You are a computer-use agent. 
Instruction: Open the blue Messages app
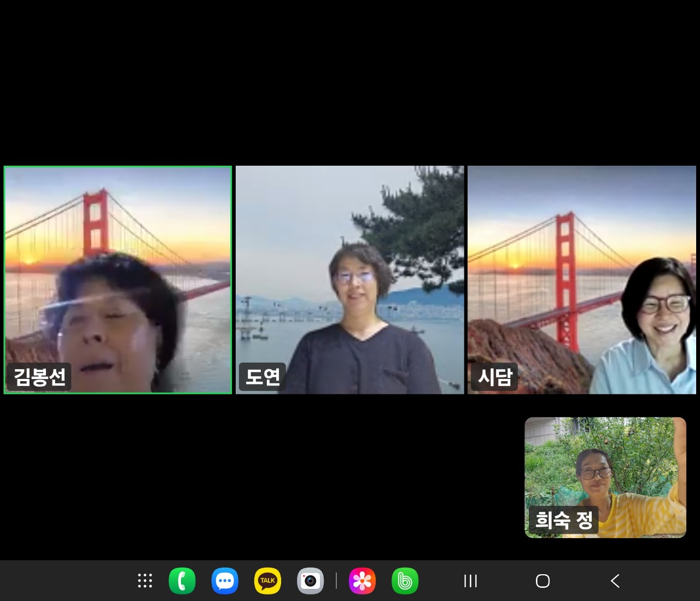225,581
